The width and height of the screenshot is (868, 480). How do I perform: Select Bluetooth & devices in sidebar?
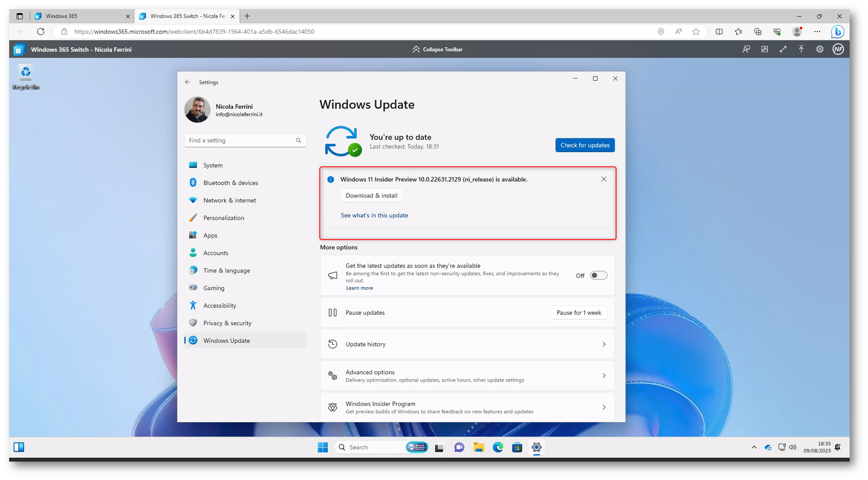click(x=231, y=183)
